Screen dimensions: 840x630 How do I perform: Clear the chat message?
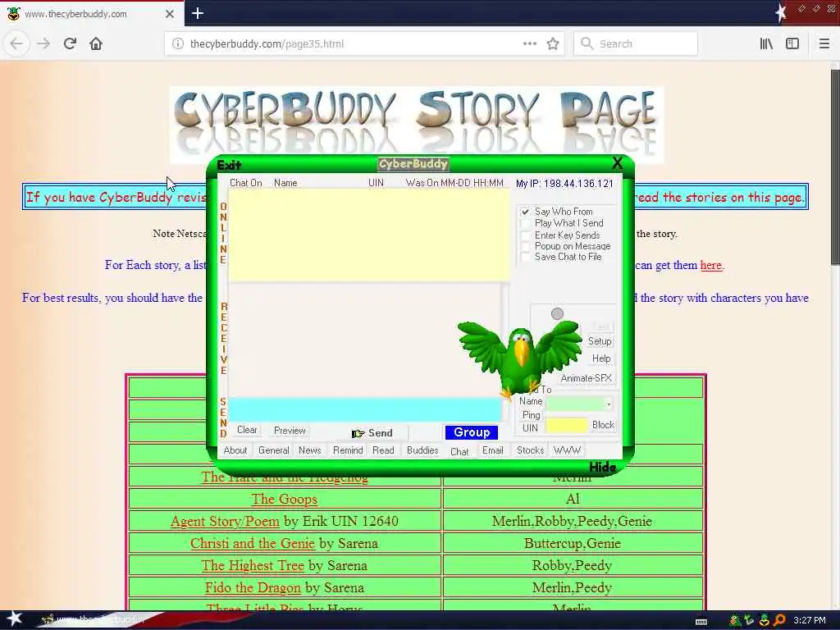(x=247, y=430)
